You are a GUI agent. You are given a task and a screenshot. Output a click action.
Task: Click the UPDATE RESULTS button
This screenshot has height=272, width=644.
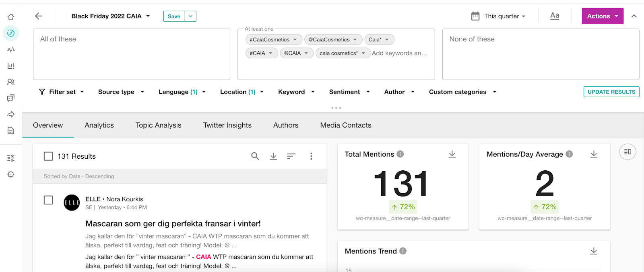611,92
